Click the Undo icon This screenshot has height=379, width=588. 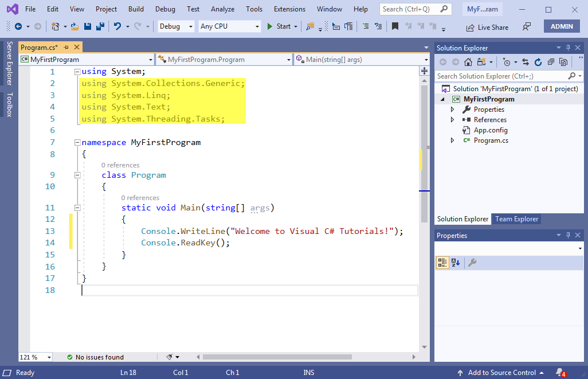click(x=119, y=26)
